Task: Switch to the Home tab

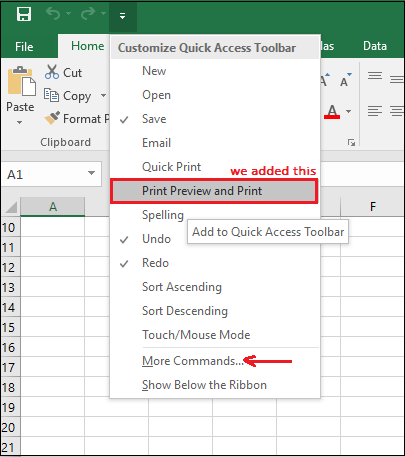Action: coord(88,46)
